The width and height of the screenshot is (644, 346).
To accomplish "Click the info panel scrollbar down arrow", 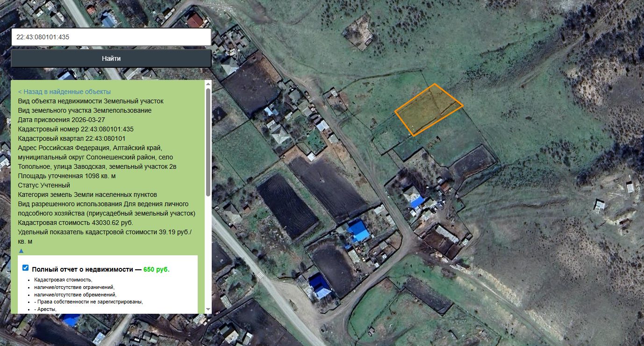I will click(208, 310).
